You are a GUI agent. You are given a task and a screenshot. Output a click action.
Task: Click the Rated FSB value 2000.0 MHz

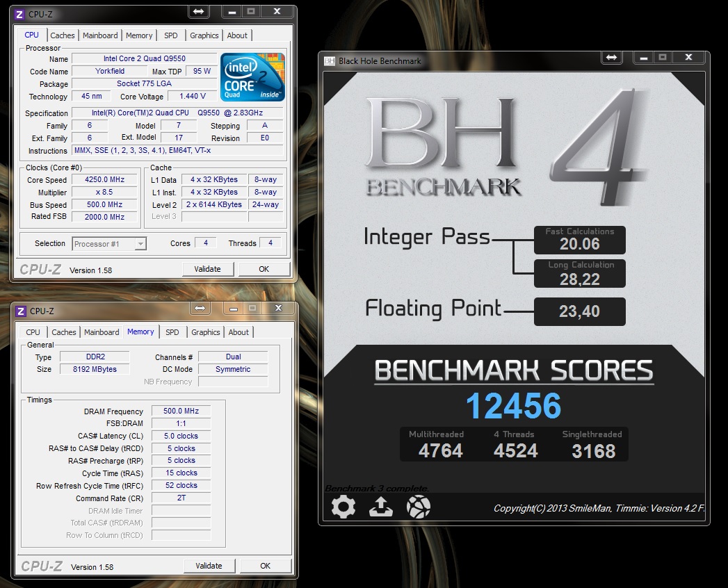point(104,217)
